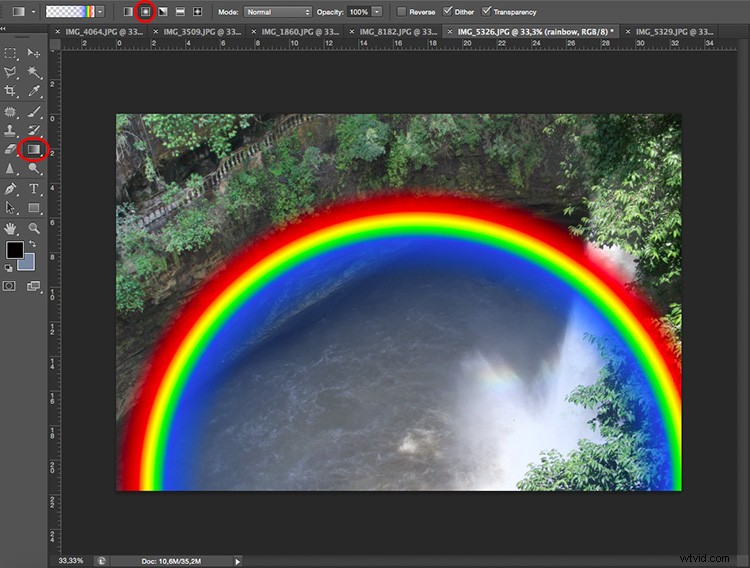Click the Doc: 10,6M/35,2M status text
This screenshot has width=750, height=568.
coord(171,561)
